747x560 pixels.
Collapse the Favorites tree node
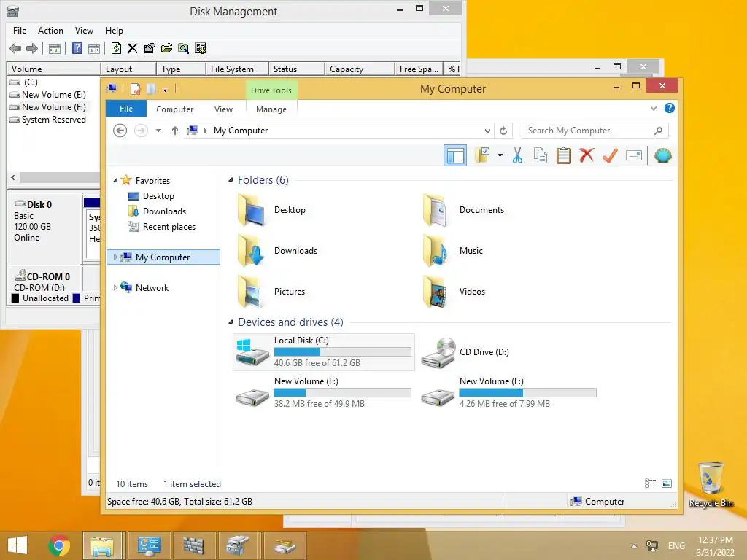115,181
